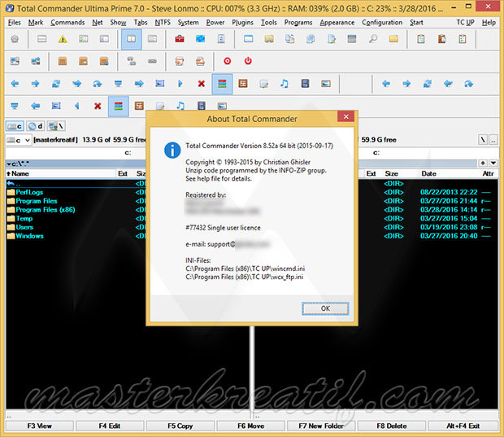Click the right panel root backslash button

tap(483, 140)
